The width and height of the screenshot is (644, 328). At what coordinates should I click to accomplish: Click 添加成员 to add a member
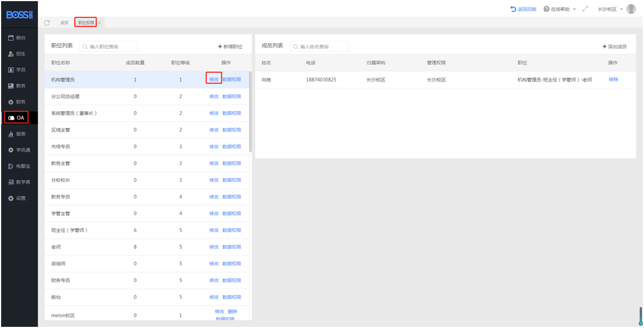pyautogui.click(x=614, y=47)
